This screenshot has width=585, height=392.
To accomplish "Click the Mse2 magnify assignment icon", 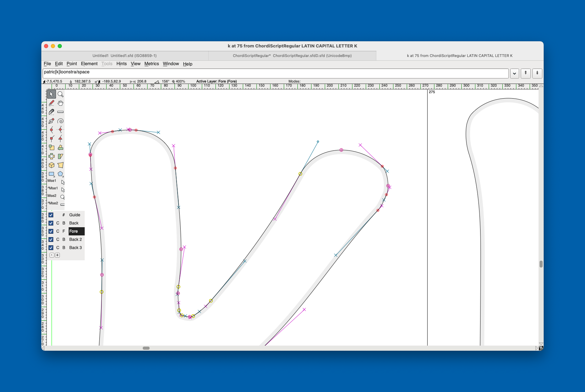I will [62, 197].
